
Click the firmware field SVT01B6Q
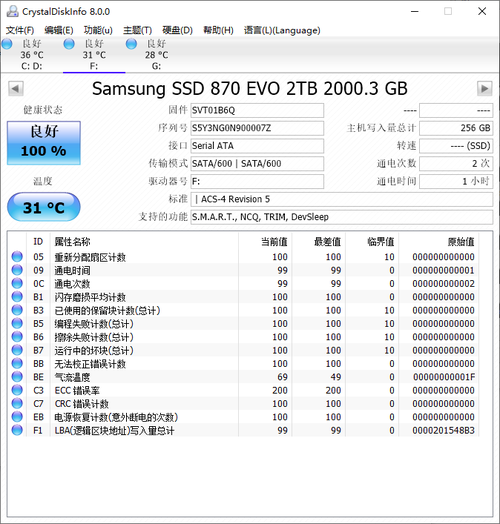pos(257,110)
